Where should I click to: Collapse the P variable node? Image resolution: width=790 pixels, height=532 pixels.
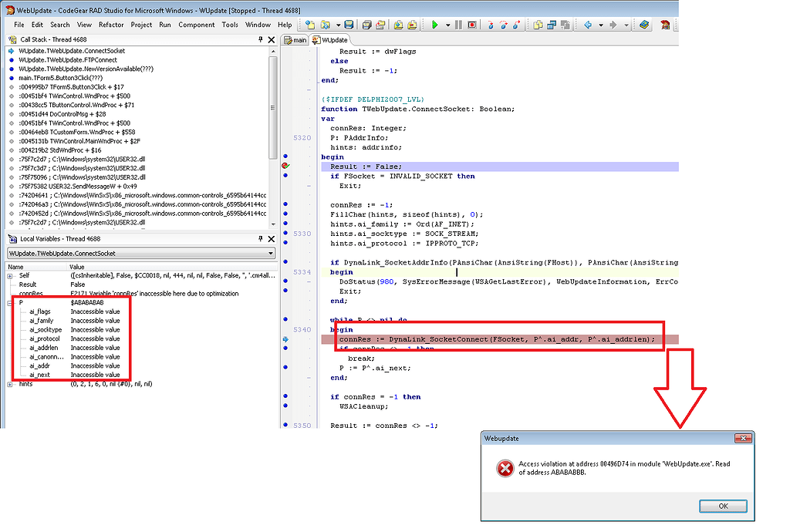coord(11,302)
